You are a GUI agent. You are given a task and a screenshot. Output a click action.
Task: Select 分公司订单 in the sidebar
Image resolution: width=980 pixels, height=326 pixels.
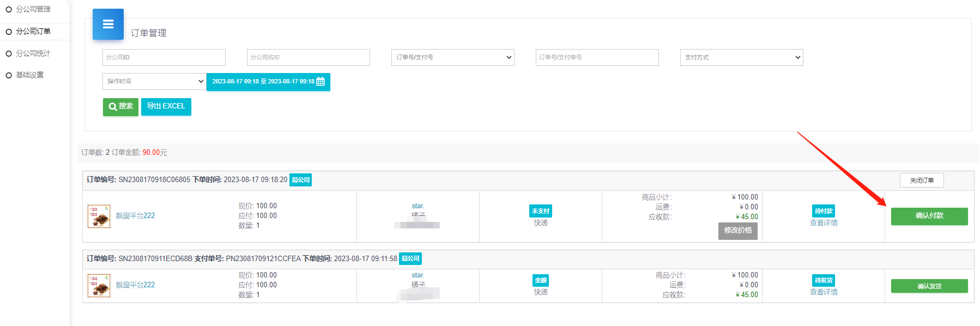(x=33, y=32)
